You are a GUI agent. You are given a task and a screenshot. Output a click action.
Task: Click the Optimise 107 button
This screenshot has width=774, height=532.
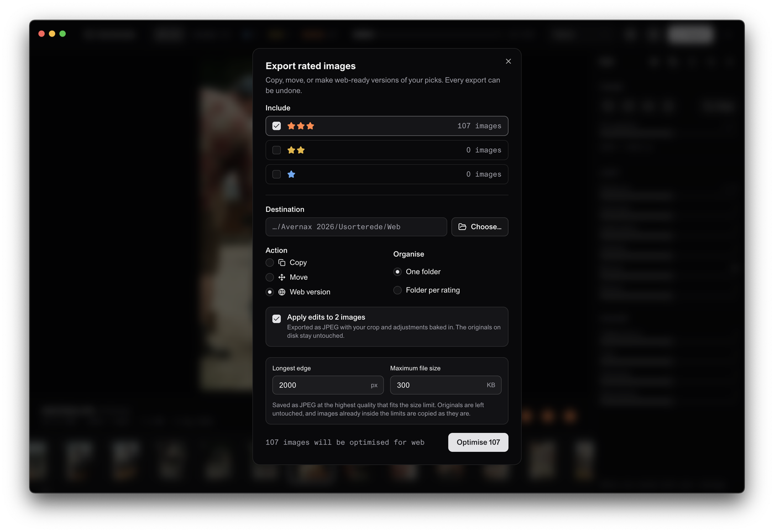(x=478, y=442)
